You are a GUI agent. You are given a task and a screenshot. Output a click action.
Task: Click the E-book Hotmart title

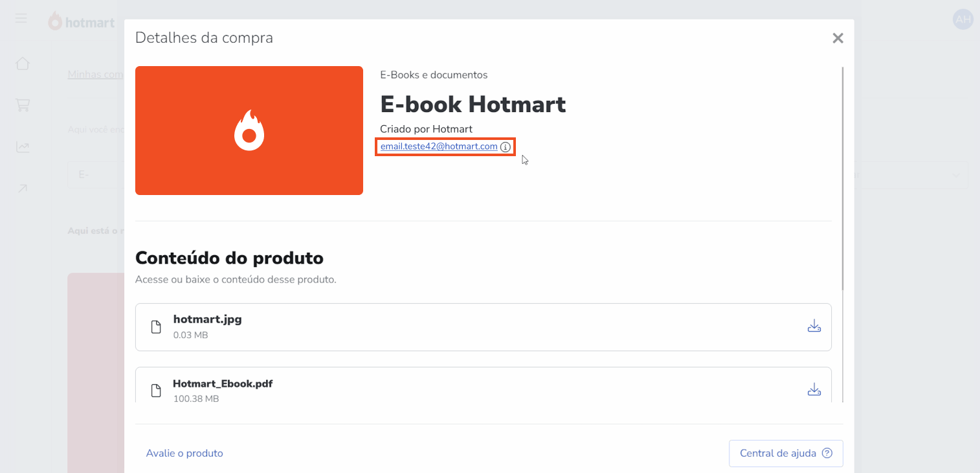473,104
